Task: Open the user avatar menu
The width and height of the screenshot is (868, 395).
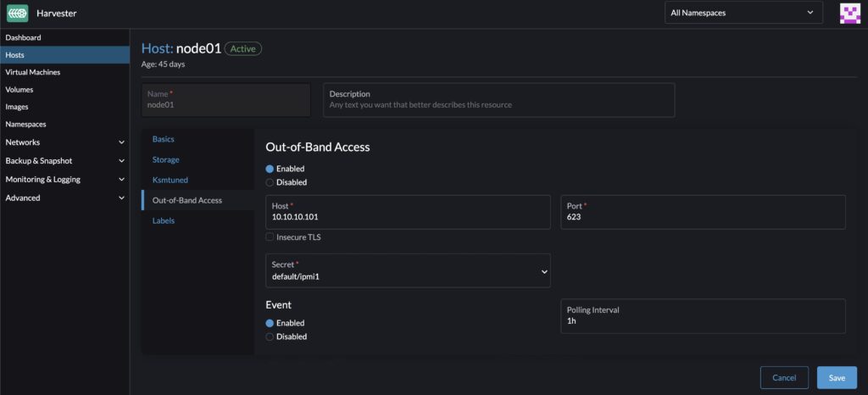Action: [849, 13]
